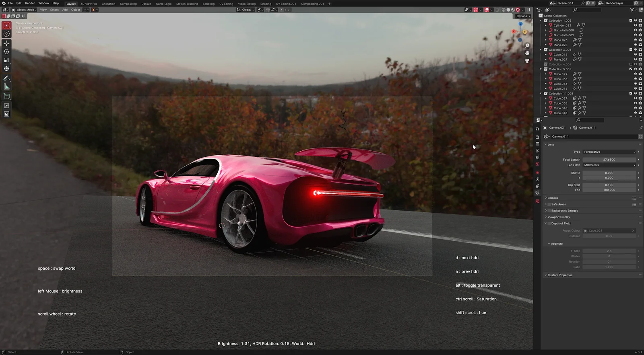Click the Options button in viewport
Screen dimensions: 644x355
tap(523, 16)
